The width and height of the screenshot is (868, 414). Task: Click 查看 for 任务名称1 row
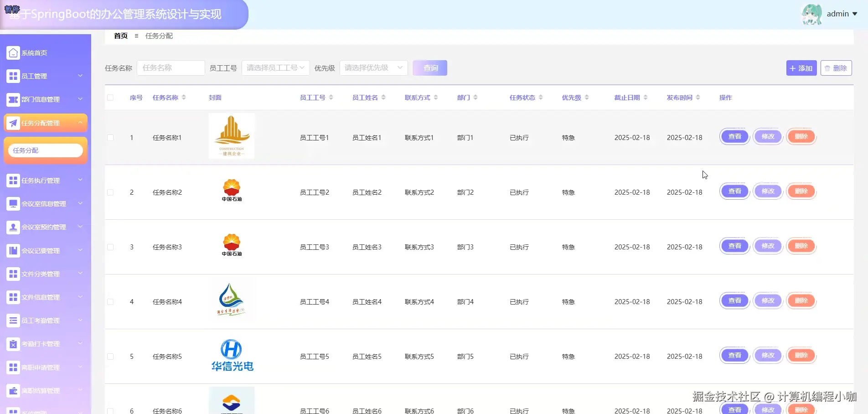coord(735,137)
